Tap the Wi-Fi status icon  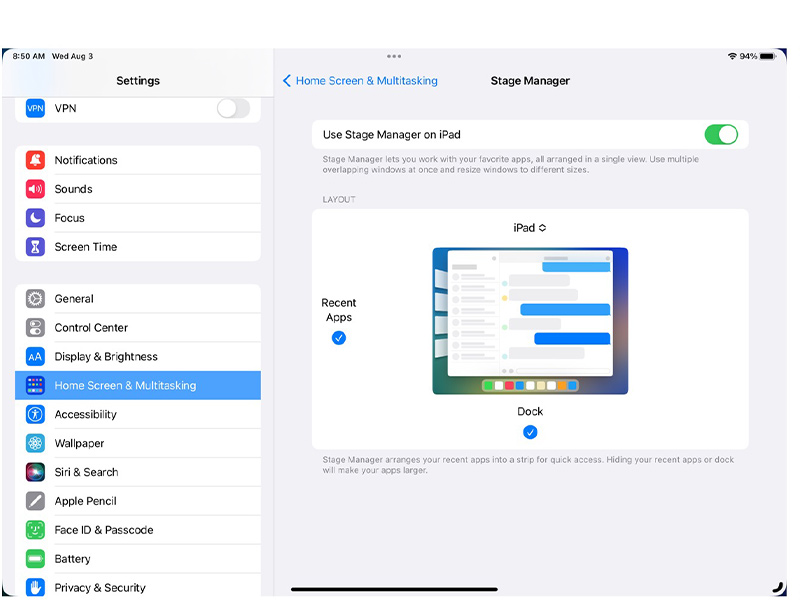pos(732,56)
